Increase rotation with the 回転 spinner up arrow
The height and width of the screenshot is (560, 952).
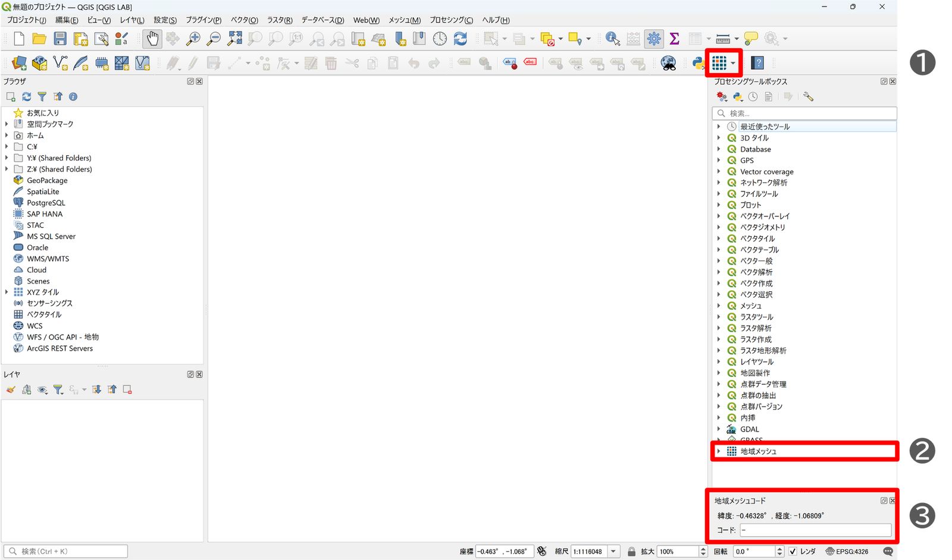click(780, 549)
